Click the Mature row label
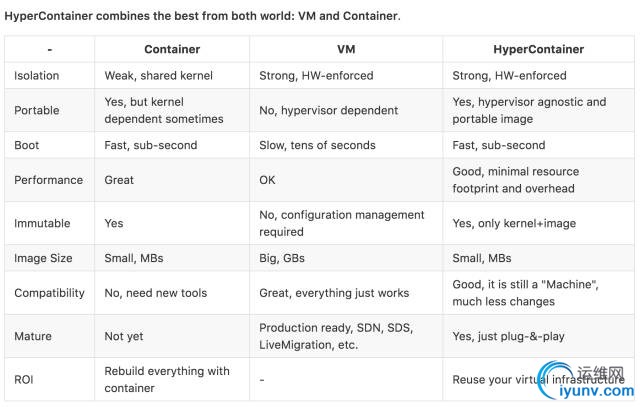The height and width of the screenshot is (407, 640). tap(32, 336)
